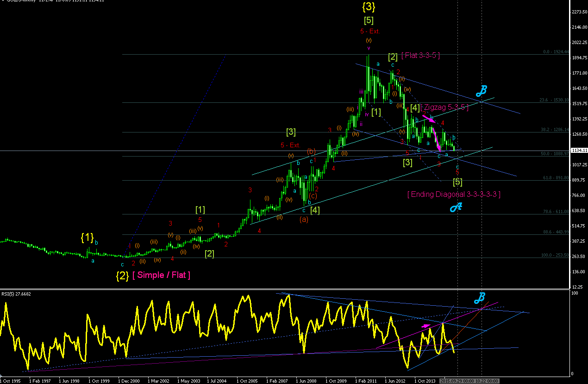This screenshot has width=588, height=384.
Task: Click the yellow {3} wave label
Action: [x=369, y=6]
